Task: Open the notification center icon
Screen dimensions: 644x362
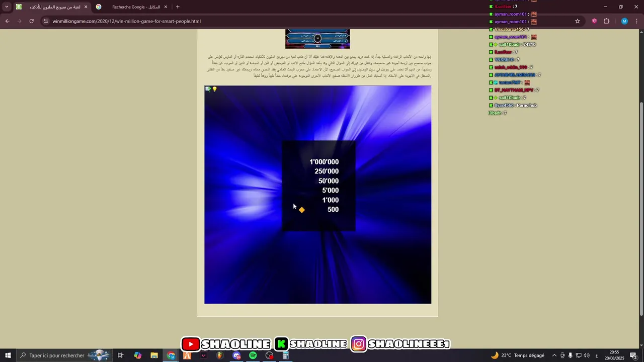Action: click(633, 355)
